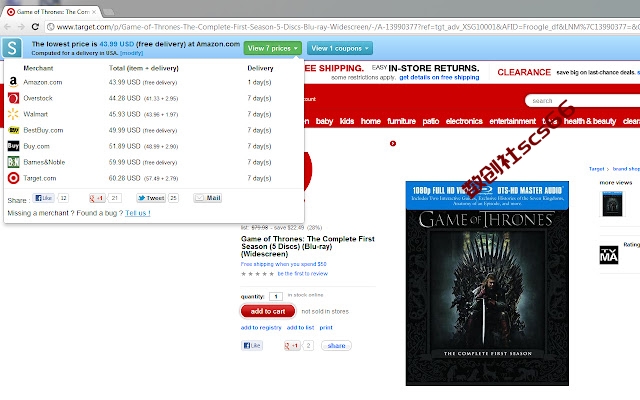Open the CLEARANCE section
640x400 pixels.
(524, 72)
